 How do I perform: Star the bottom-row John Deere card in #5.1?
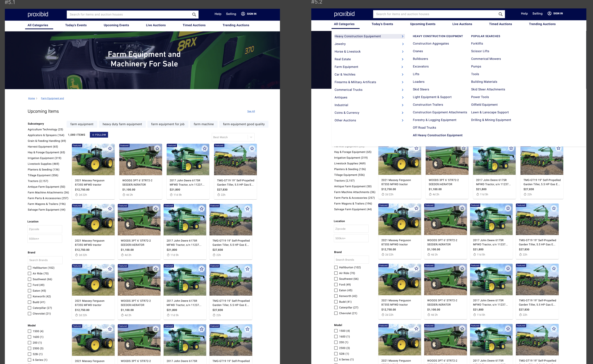[x=202, y=329]
